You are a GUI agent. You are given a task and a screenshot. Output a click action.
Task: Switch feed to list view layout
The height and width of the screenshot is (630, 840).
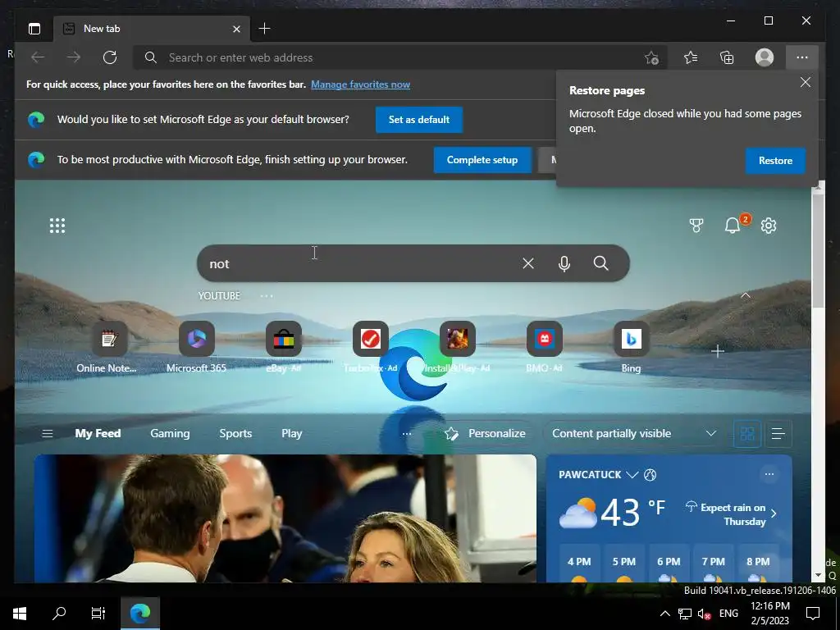pos(778,433)
